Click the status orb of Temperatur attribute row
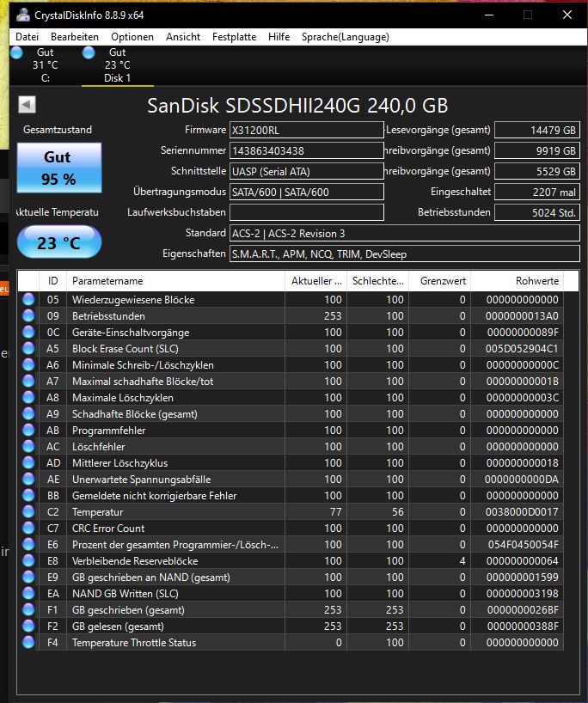This screenshot has width=588, height=703. pos(28,512)
